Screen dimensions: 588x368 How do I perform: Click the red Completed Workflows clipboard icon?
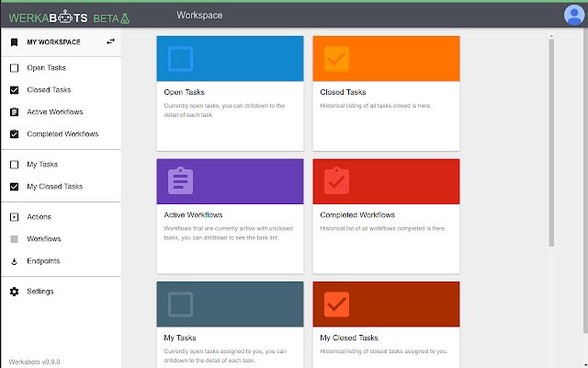(337, 180)
